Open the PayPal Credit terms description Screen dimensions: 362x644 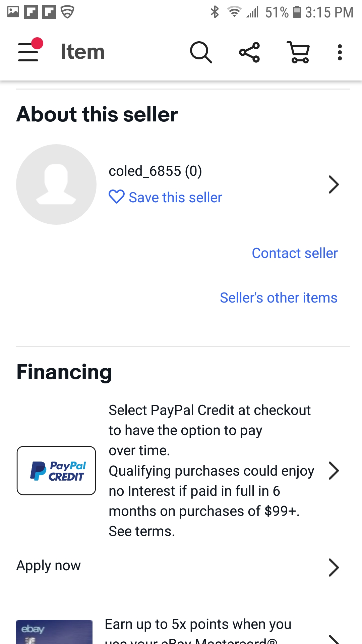211,471
